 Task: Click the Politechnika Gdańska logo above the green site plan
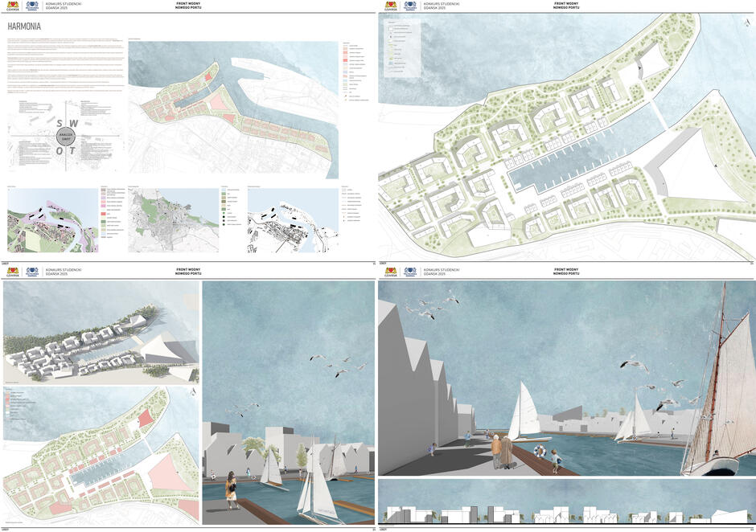(x=410, y=6)
